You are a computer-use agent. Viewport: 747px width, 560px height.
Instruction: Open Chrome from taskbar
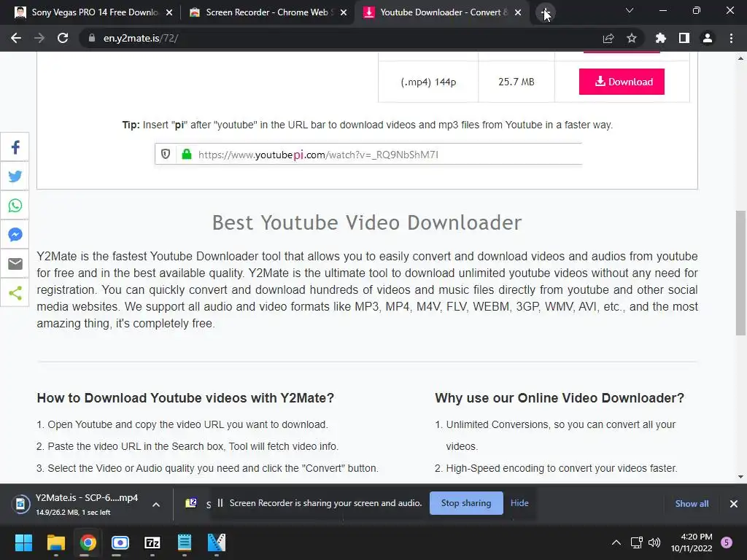pos(88,542)
